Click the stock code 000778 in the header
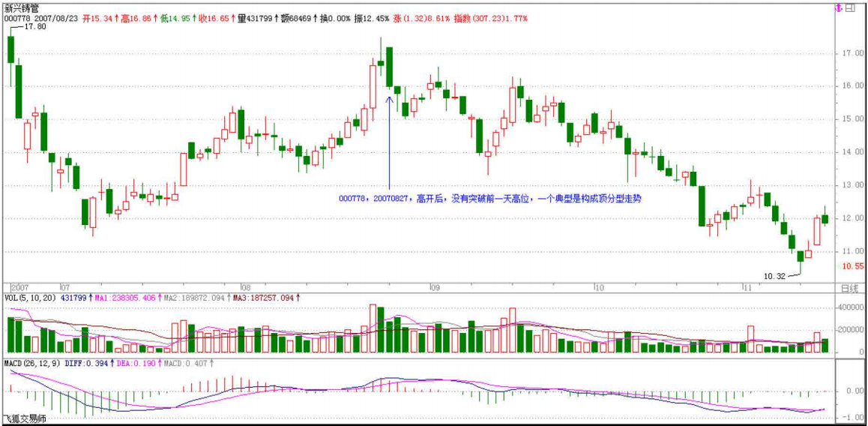The height and width of the screenshot is (426, 868). tap(16, 17)
